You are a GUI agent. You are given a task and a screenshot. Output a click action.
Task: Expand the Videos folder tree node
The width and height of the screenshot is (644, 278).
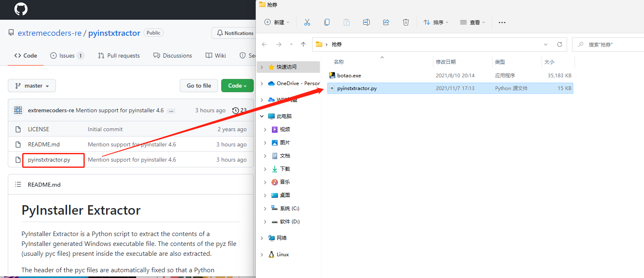click(266, 130)
